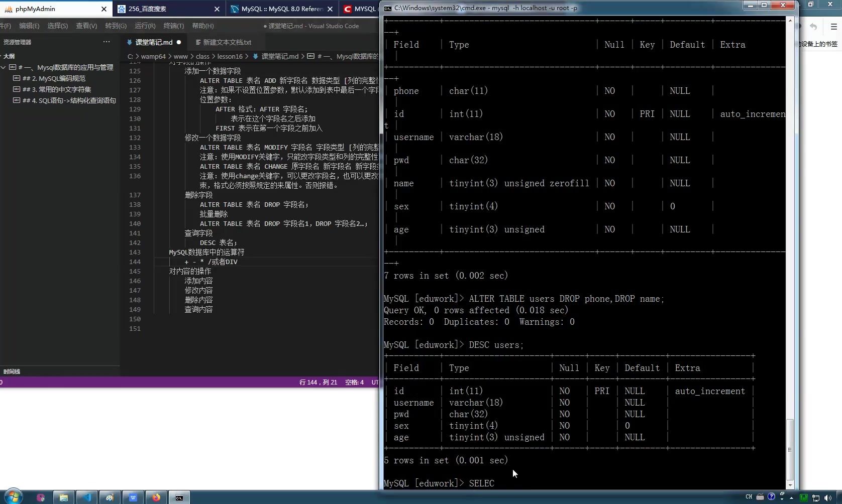
Task: Click the 空格: 4 indentation status item
Action: (354, 383)
